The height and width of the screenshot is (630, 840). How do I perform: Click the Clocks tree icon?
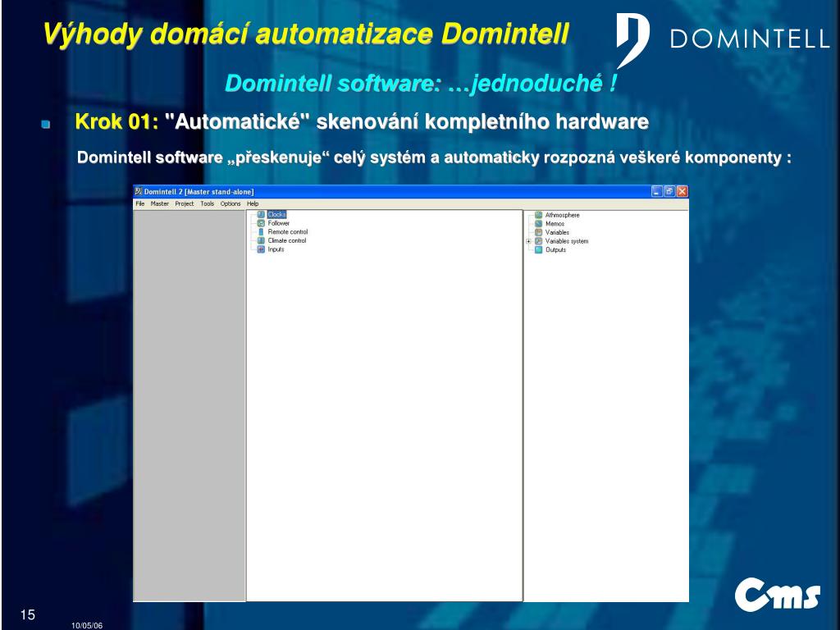(261, 214)
